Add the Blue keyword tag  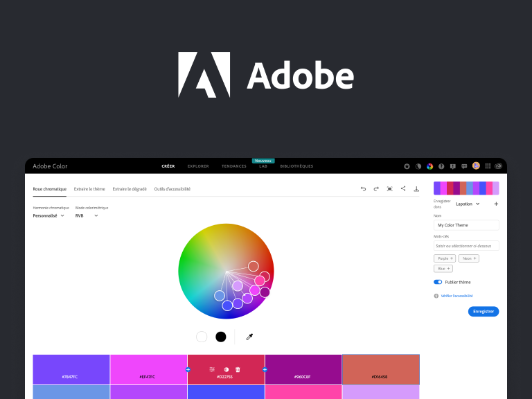(x=443, y=269)
